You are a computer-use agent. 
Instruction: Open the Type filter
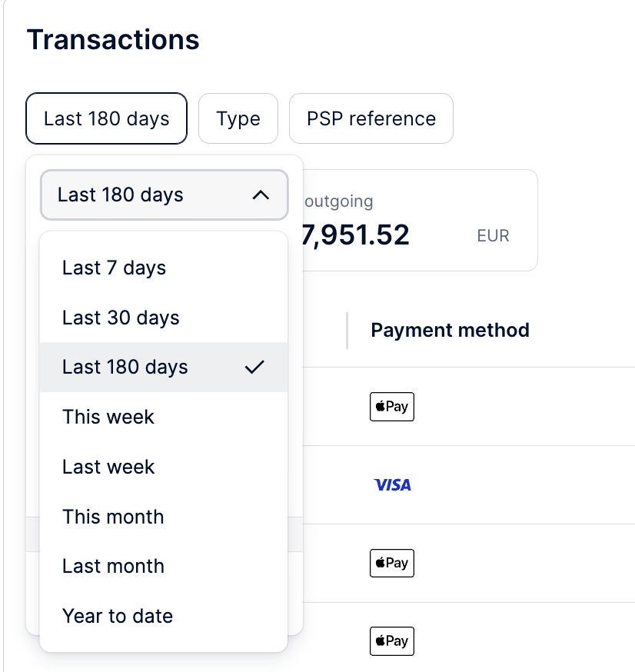tap(238, 118)
